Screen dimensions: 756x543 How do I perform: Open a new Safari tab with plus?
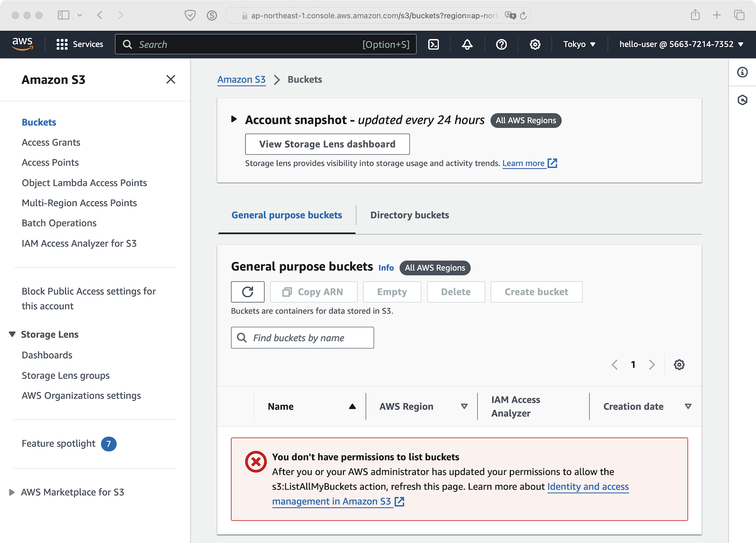click(x=717, y=15)
